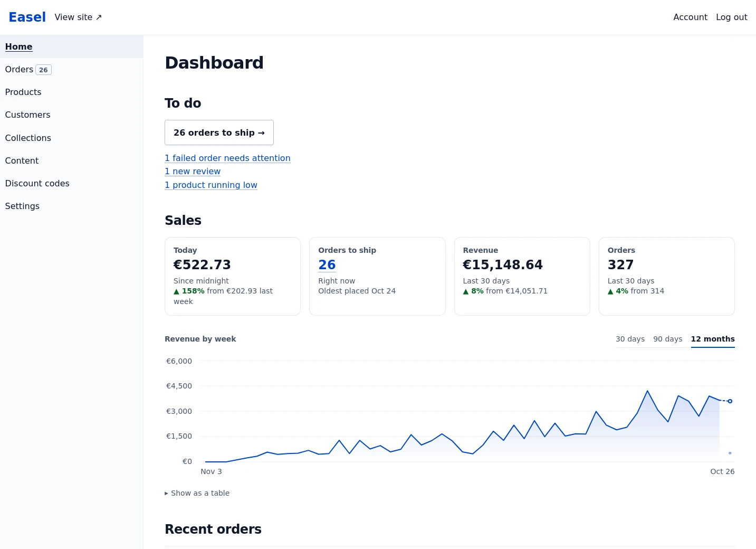The height and width of the screenshot is (549, 756).
Task: Click Log out
Action: (731, 17)
